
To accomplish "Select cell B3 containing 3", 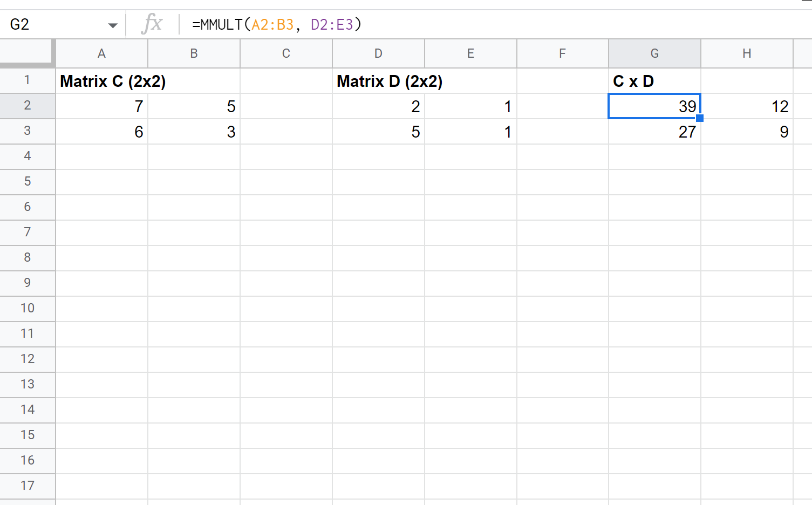I will click(x=194, y=131).
